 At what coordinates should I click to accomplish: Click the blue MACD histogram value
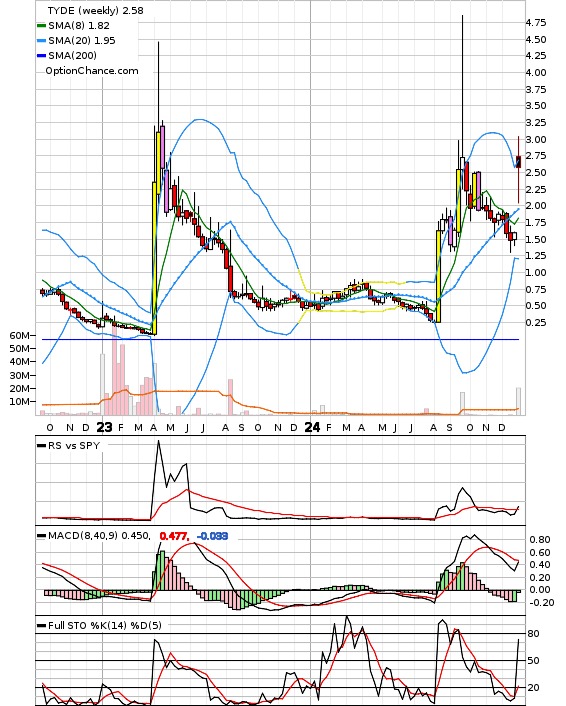click(x=213, y=536)
